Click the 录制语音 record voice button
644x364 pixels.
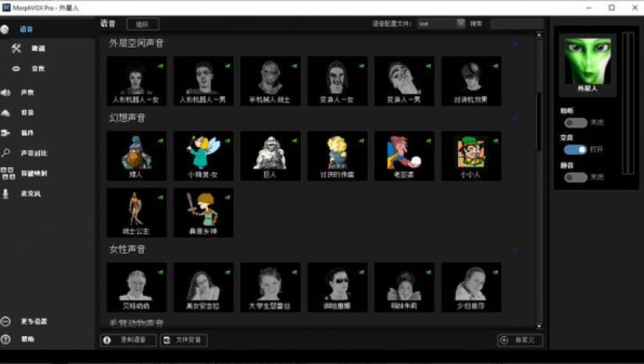[x=128, y=341]
